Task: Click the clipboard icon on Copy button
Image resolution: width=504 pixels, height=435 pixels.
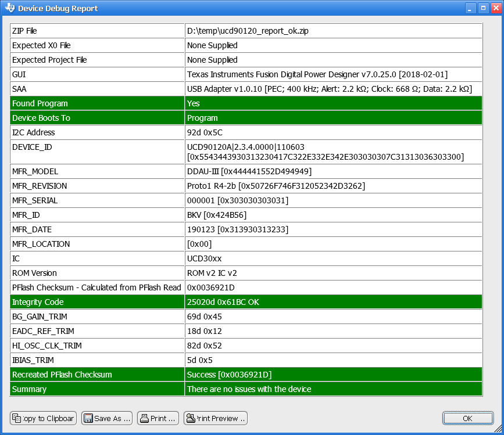Action: (x=16, y=418)
